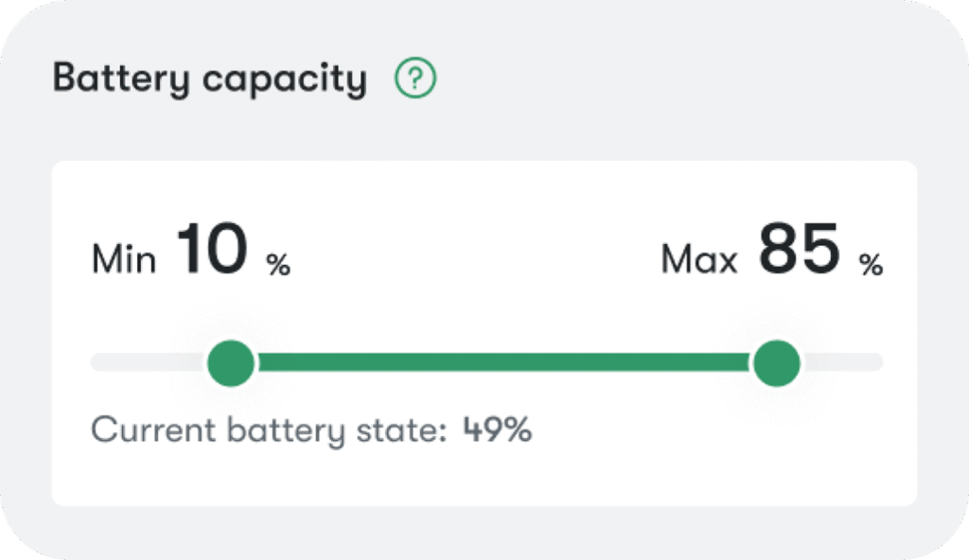Click the Min slider handle
969x560 pixels.
[231, 362]
